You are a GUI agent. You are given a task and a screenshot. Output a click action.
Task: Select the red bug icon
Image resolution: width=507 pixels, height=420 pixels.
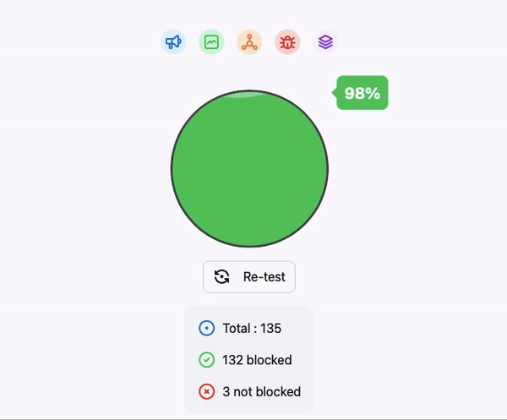[287, 42]
